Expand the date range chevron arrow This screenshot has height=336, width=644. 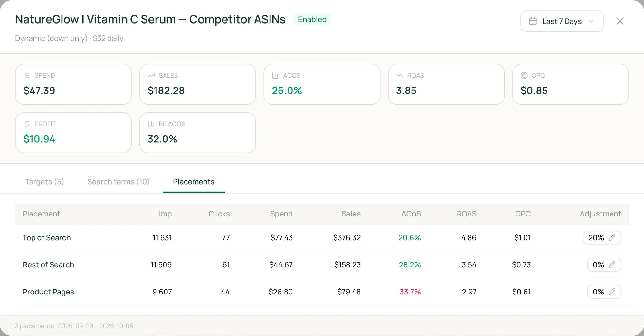point(591,21)
